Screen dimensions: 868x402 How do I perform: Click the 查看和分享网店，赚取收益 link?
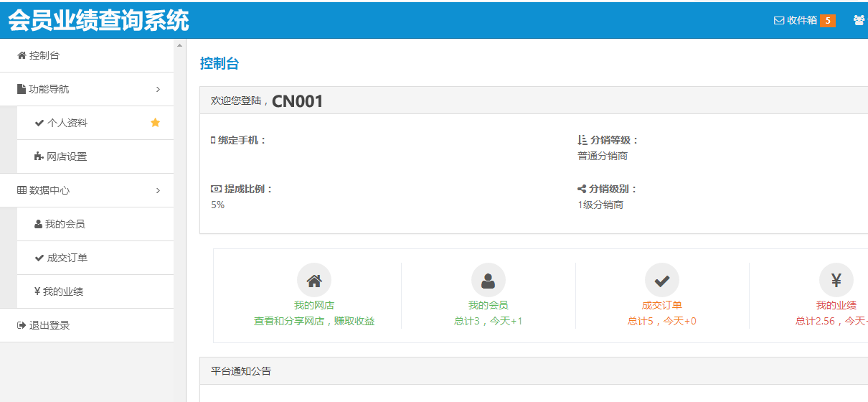(x=314, y=322)
